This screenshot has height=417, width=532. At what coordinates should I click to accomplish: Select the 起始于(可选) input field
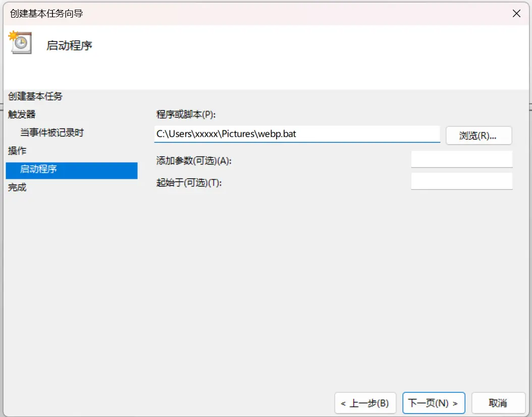pos(461,181)
